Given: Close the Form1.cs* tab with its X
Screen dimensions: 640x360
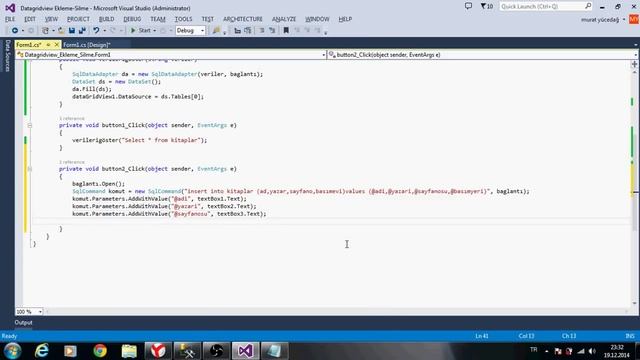Looking at the screenshot, I should [x=56, y=44].
